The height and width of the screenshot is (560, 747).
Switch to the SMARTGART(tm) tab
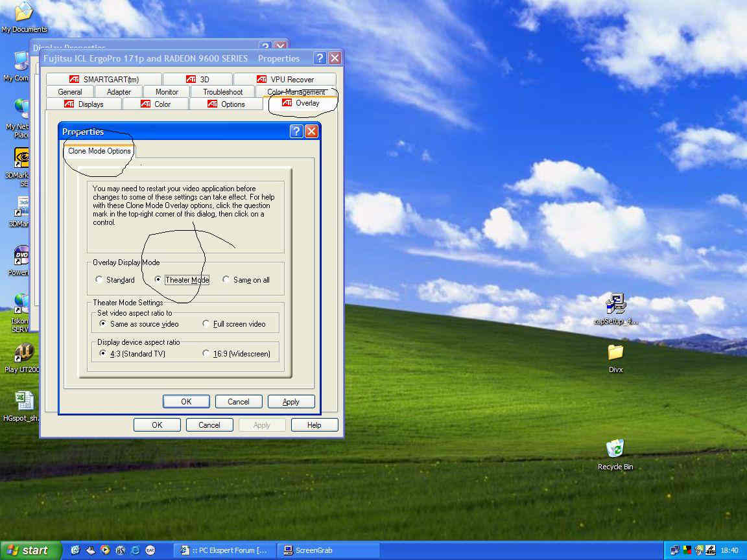point(104,80)
